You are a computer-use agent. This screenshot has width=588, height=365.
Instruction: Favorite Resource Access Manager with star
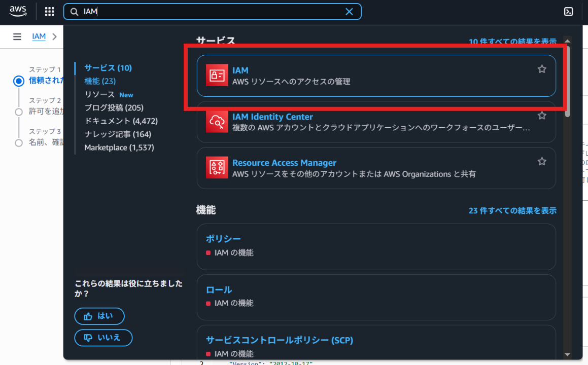pos(542,162)
